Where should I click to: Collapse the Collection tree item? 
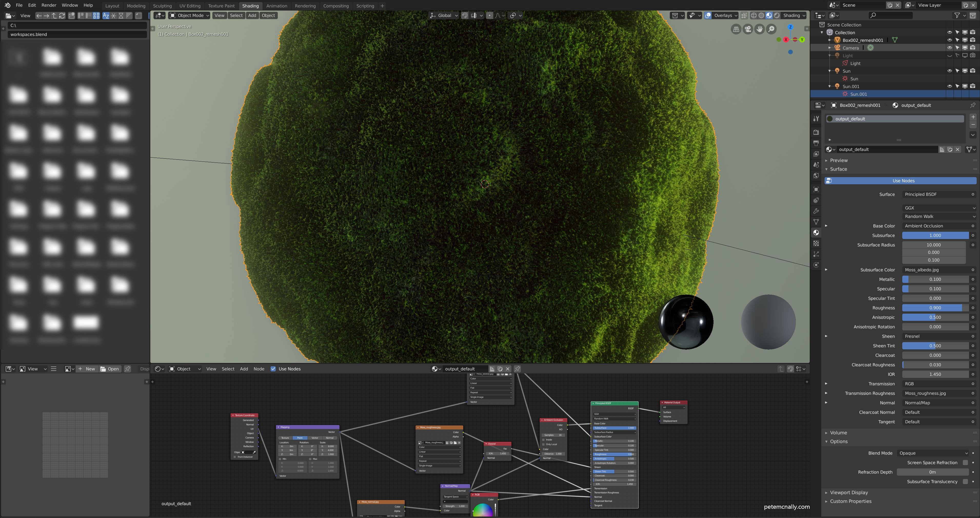coord(822,32)
